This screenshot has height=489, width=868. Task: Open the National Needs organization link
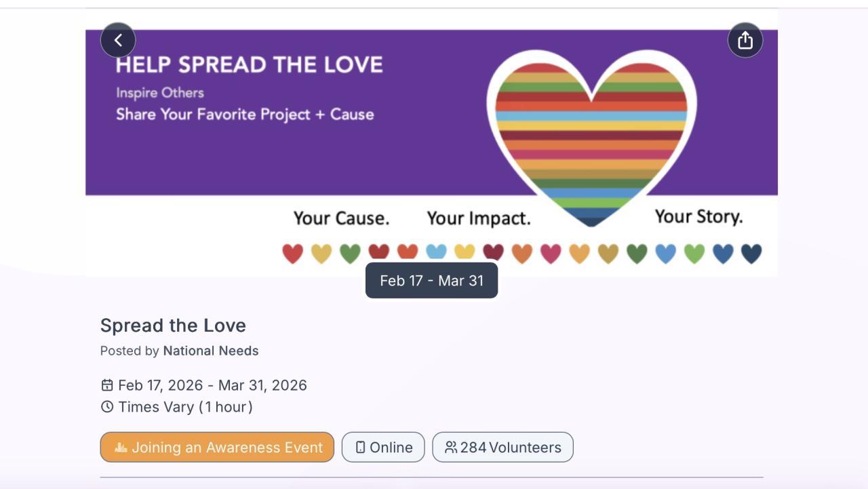coord(210,351)
